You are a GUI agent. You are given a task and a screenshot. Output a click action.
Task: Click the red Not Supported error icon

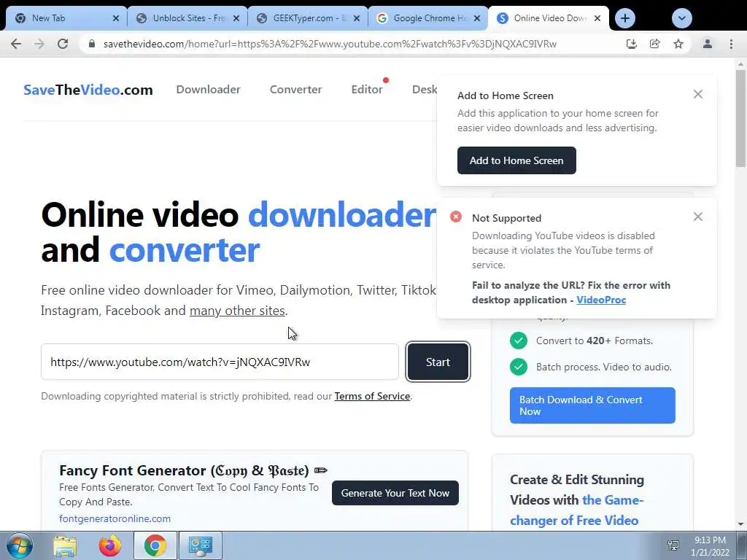point(456,217)
